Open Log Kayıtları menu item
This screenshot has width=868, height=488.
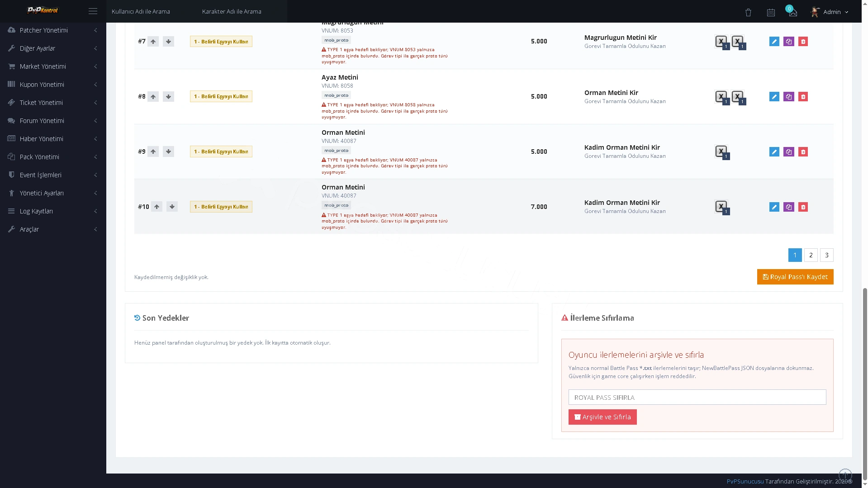[53, 211]
